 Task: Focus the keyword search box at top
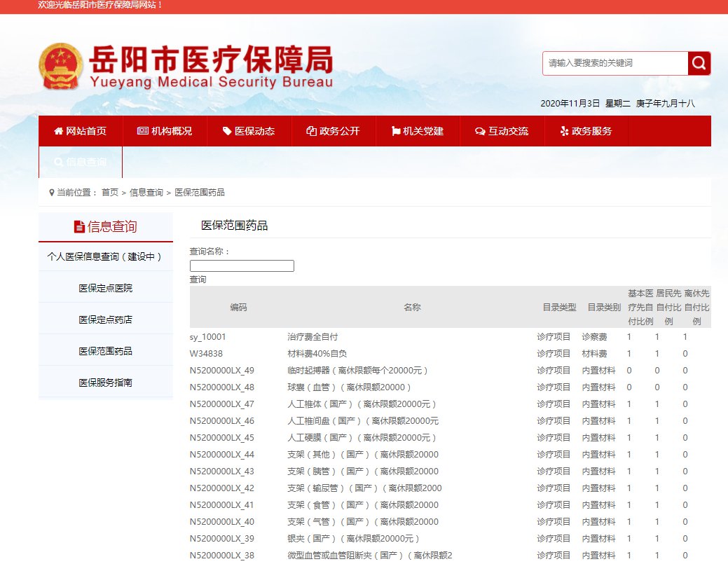614,63
